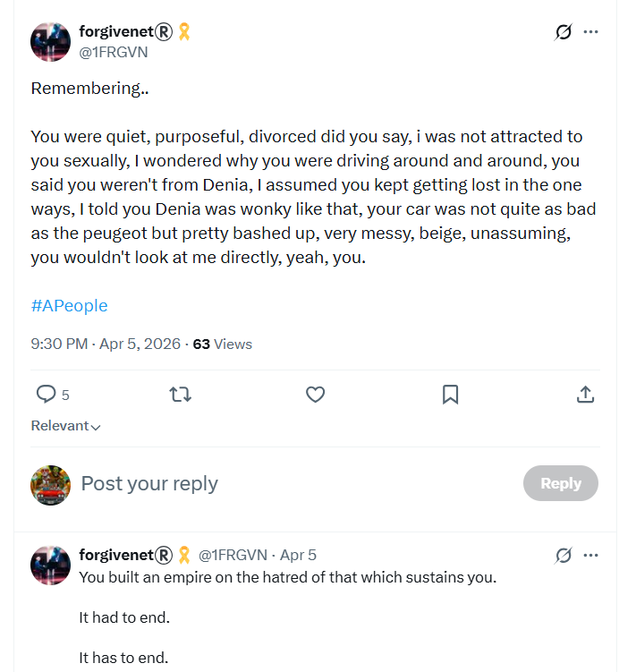The width and height of the screenshot is (636, 672).
Task: Share the post via the upload icon
Action: (585, 395)
